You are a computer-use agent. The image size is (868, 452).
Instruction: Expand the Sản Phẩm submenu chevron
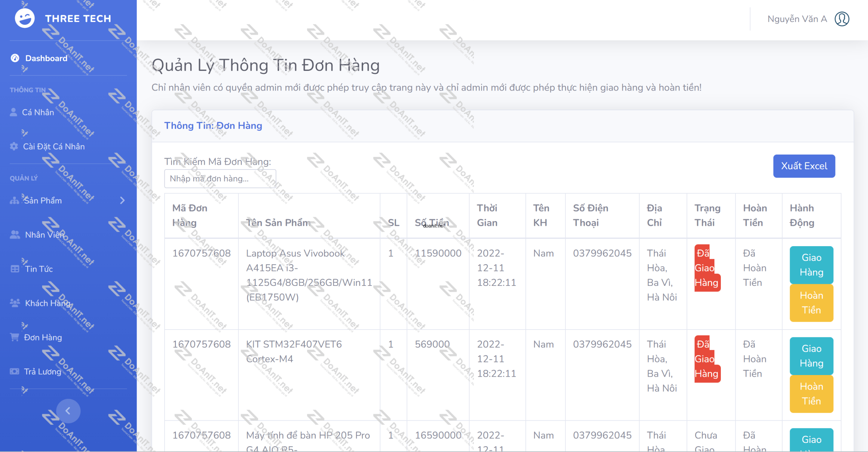coord(122,200)
